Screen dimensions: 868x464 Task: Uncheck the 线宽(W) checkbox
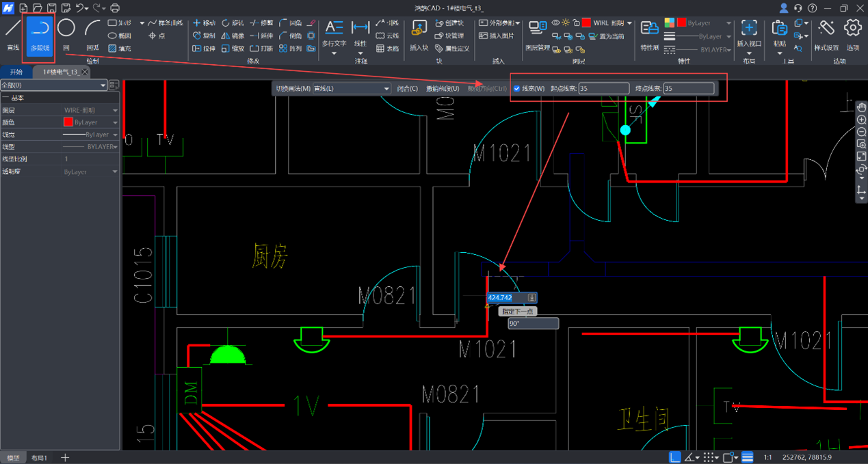click(517, 89)
